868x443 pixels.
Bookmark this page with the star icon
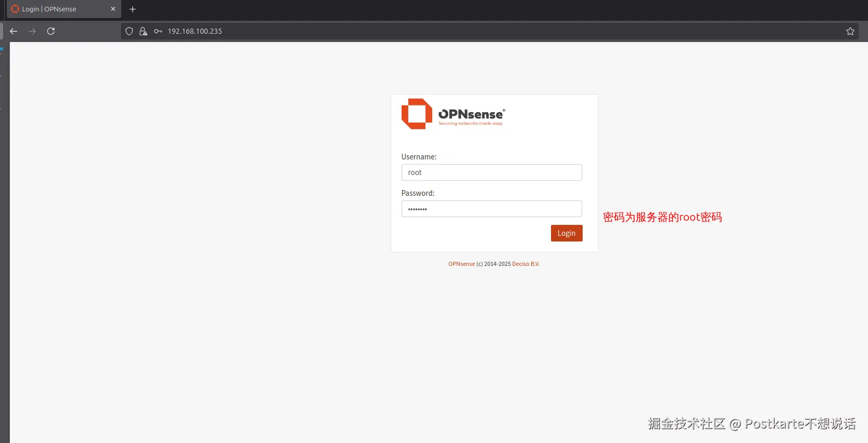click(x=850, y=31)
